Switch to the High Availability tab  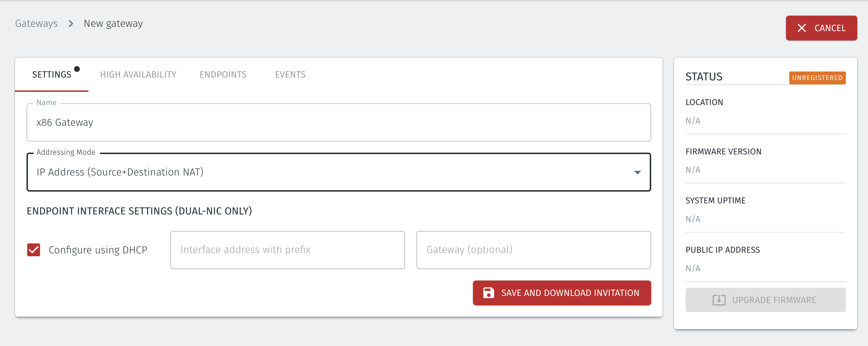[x=138, y=74]
